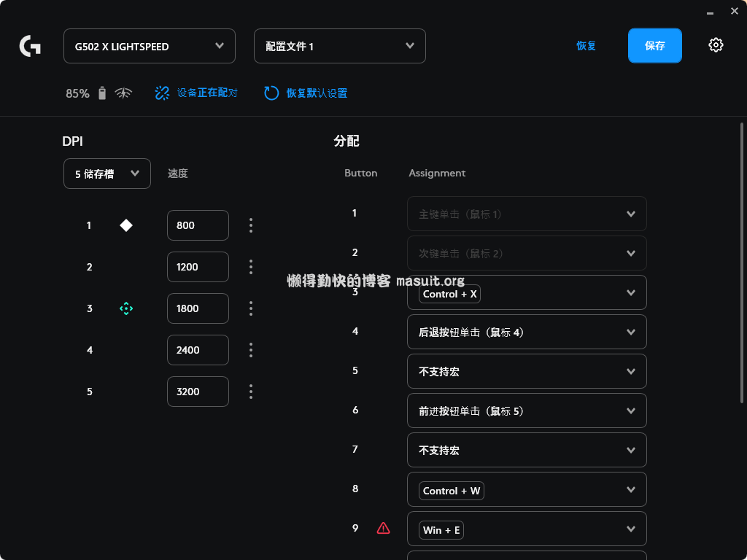Viewport: 747px width, 560px height.
Task: Click the 2400 DPI input field
Action: [198, 350]
